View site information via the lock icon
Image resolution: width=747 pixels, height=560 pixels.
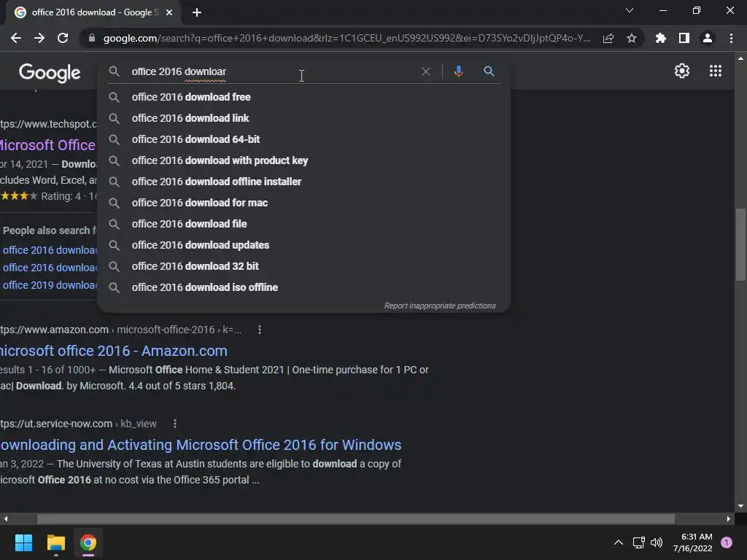91,38
